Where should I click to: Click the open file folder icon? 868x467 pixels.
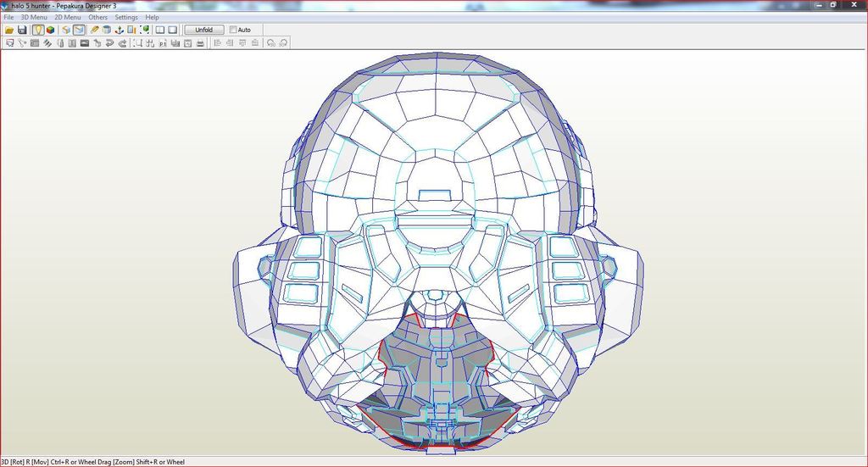tap(9, 30)
